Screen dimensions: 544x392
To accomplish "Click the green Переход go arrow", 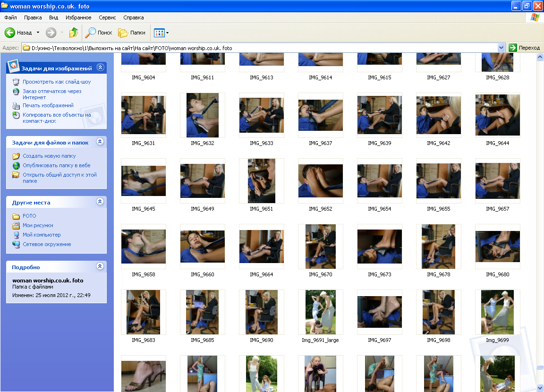I will [x=513, y=48].
